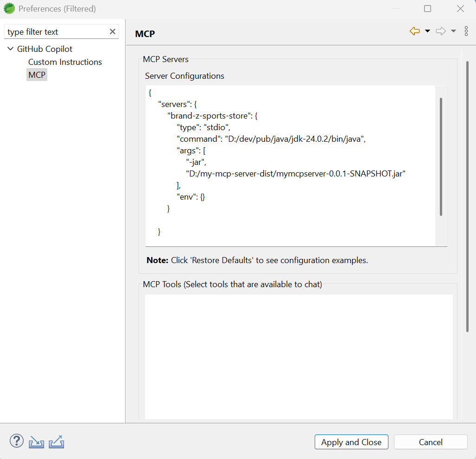The width and height of the screenshot is (476, 459).
Task: Collapse the GitHub Copilot tree node
Action: click(10, 49)
